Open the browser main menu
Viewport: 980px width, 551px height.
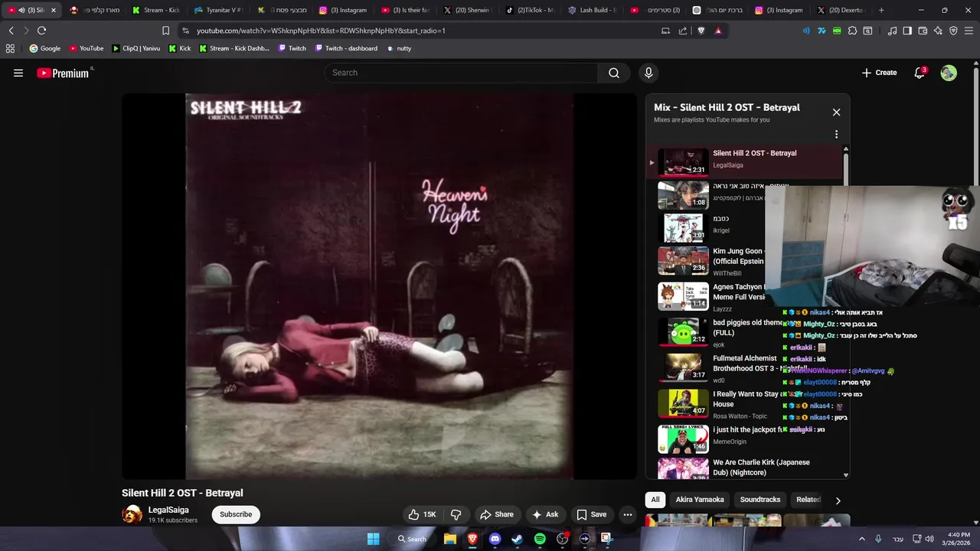969,31
